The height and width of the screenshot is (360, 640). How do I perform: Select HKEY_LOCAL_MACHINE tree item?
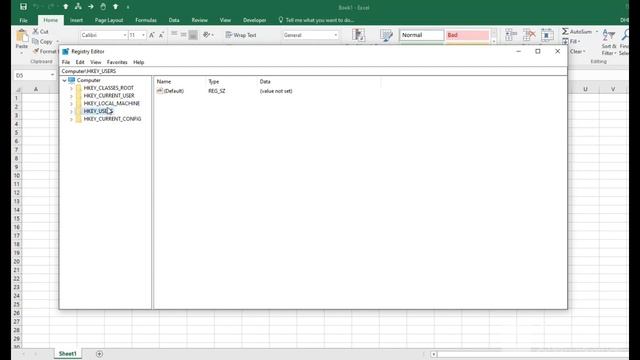click(111, 103)
